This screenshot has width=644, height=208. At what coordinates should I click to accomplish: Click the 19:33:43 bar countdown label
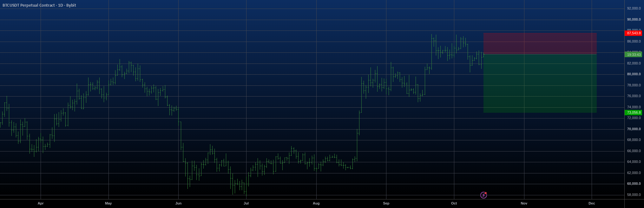pyautogui.click(x=633, y=55)
